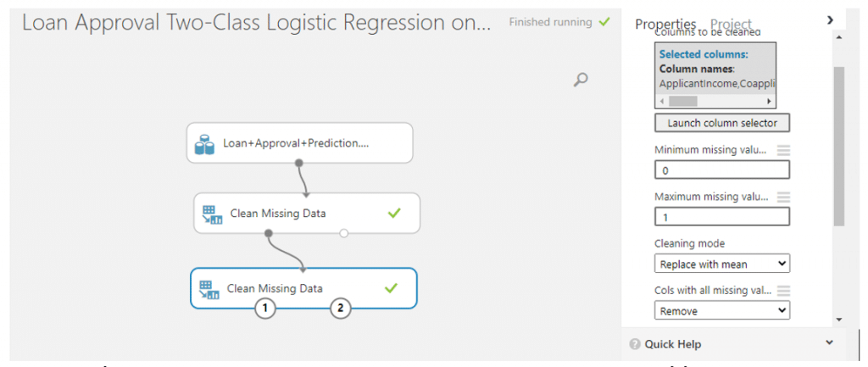The image size is (868, 367).
Task: Open the Cleaning mode dropdown
Action: [722, 264]
